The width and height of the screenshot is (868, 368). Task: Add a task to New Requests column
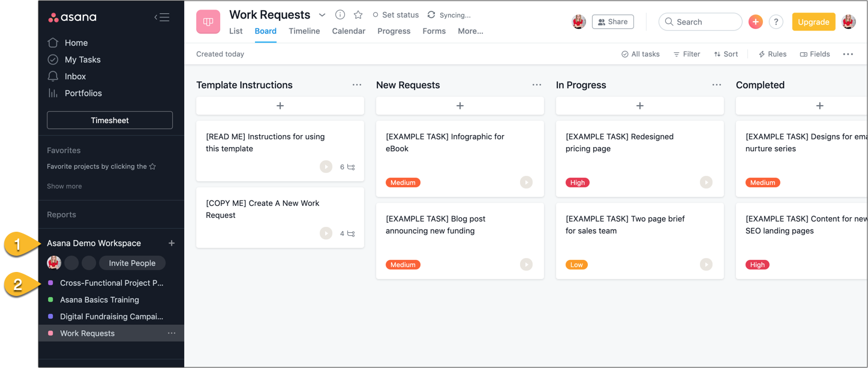point(460,106)
